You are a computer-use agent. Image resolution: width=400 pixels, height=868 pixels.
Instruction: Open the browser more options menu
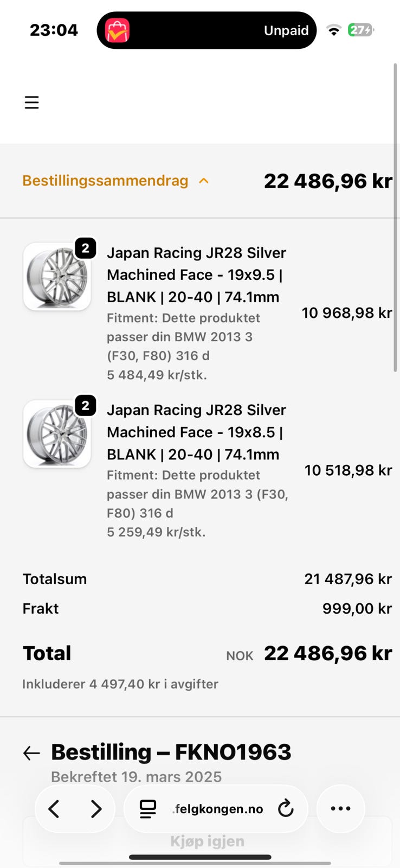pyautogui.click(x=340, y=809)
